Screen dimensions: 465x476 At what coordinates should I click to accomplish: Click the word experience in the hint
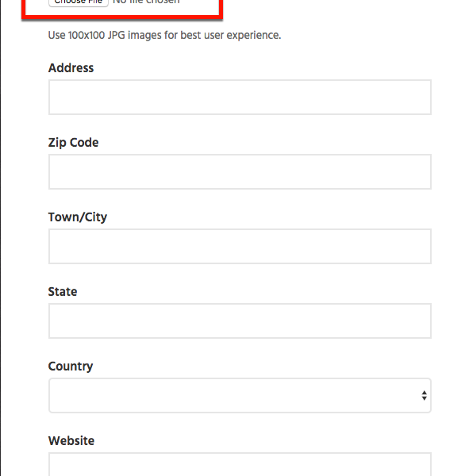click(252, 36)
